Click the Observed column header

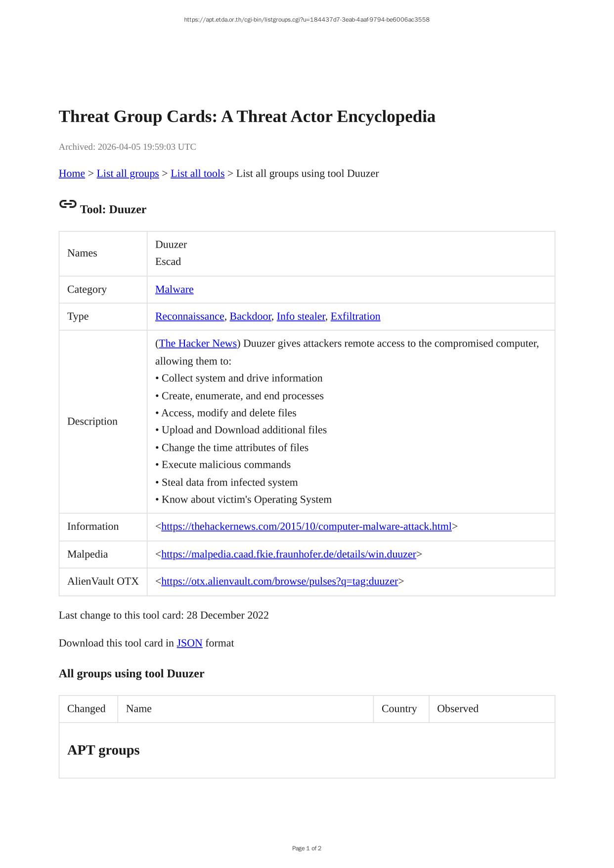coord(457,709)
